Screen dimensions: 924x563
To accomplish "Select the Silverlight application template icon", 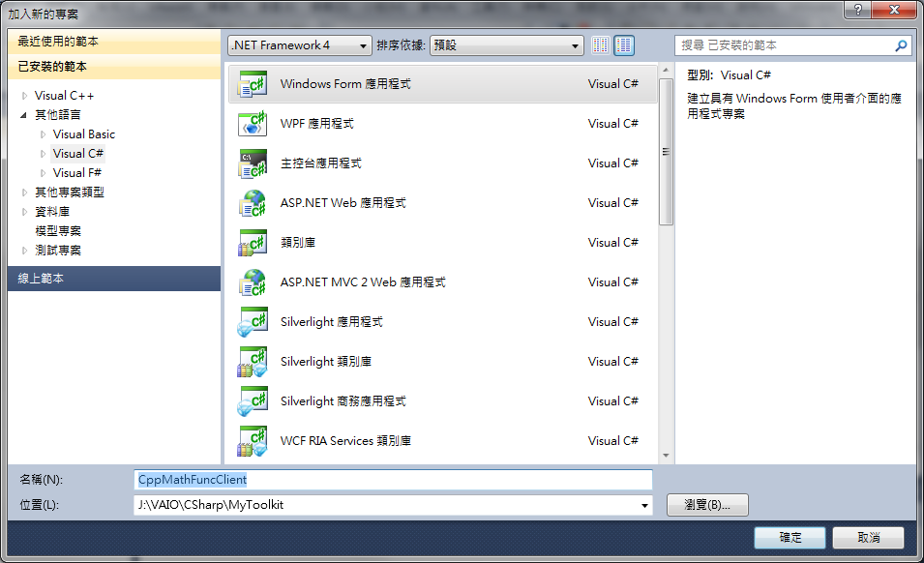I will click(x=253, y=322).
